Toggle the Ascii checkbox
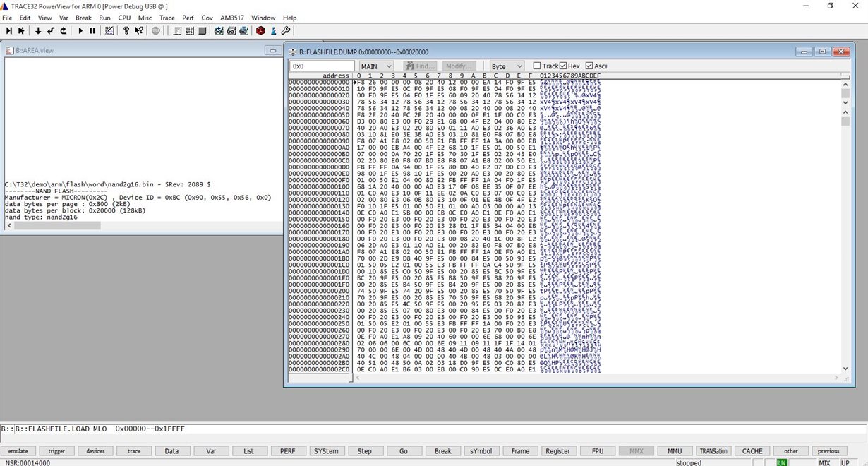The height and width of the screenshot is (466, 868). tap(589, 66)
